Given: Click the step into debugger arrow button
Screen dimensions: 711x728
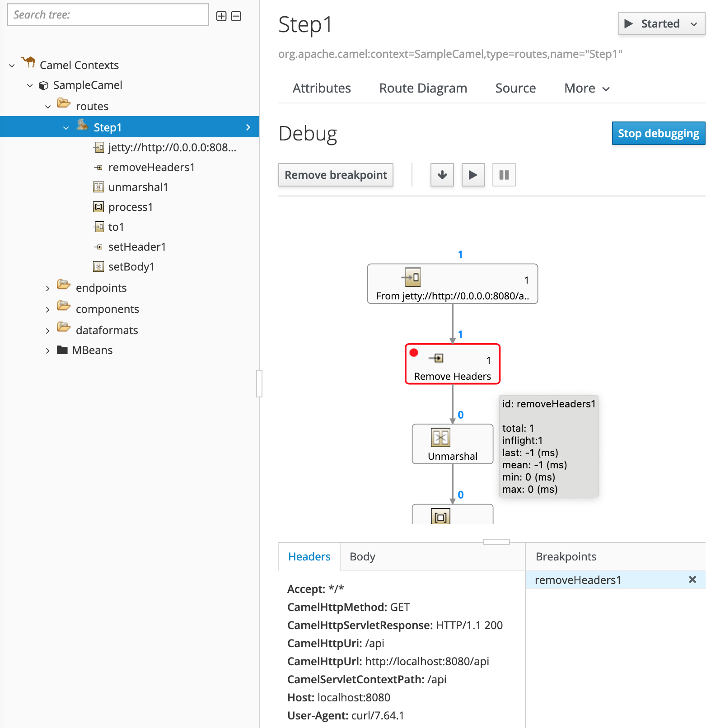Looking at the screenshot, I should [x=442, y=175].
